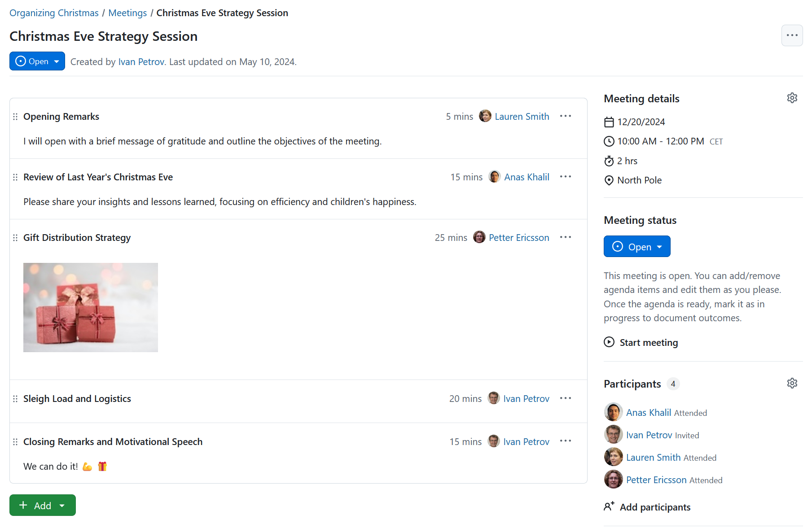Open the Meeting details settings gear
This screenshot has height=528, width=812.
tap(792, 98)
